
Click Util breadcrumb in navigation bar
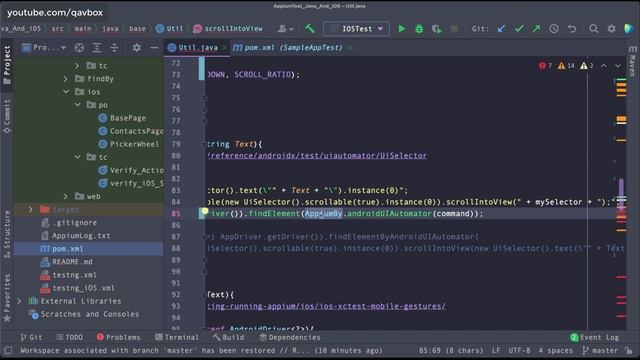[170, 29]
